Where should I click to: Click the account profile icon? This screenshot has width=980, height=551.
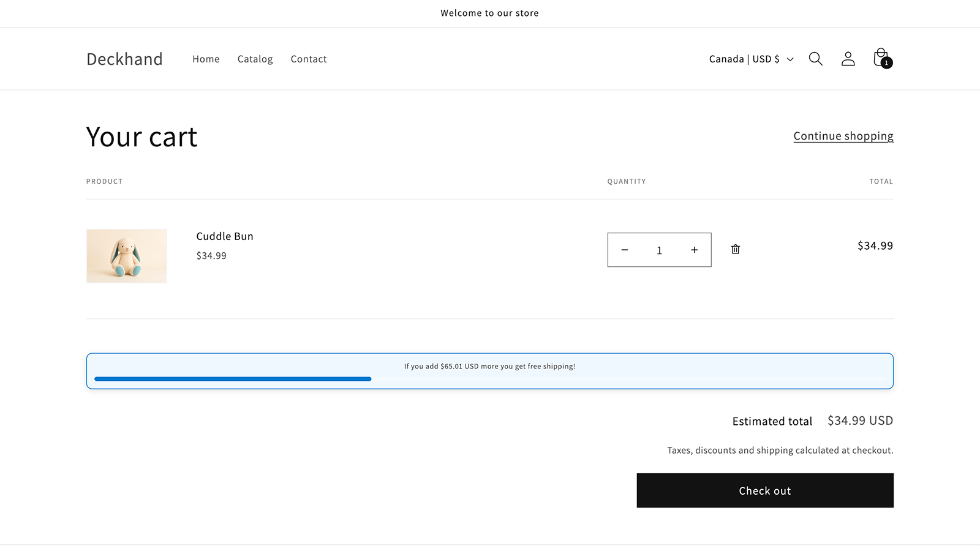point(848,59)
